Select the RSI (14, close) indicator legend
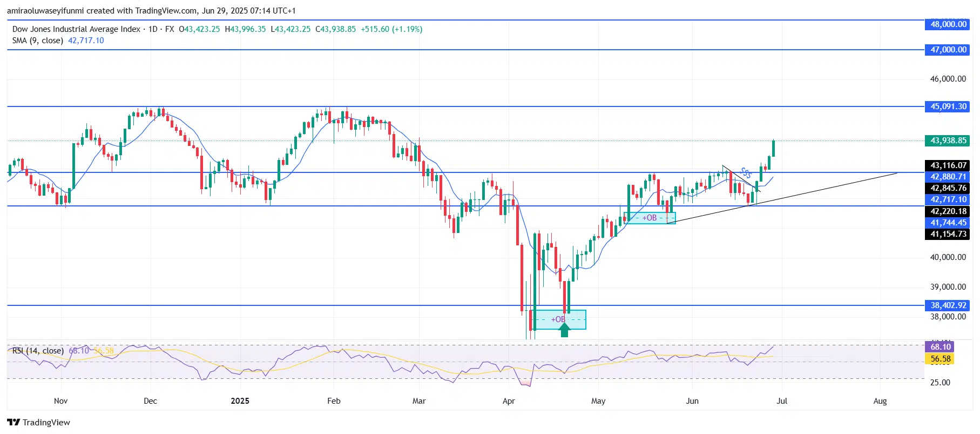Image resolution: width=980 pixels, height=434 pixels. click(x=38, y=351)
